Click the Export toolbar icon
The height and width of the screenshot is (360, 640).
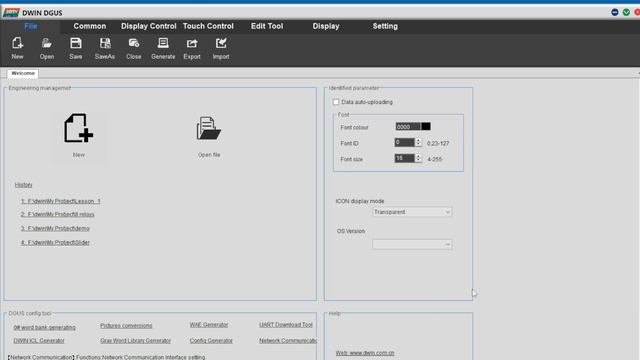tap(192, 48)
